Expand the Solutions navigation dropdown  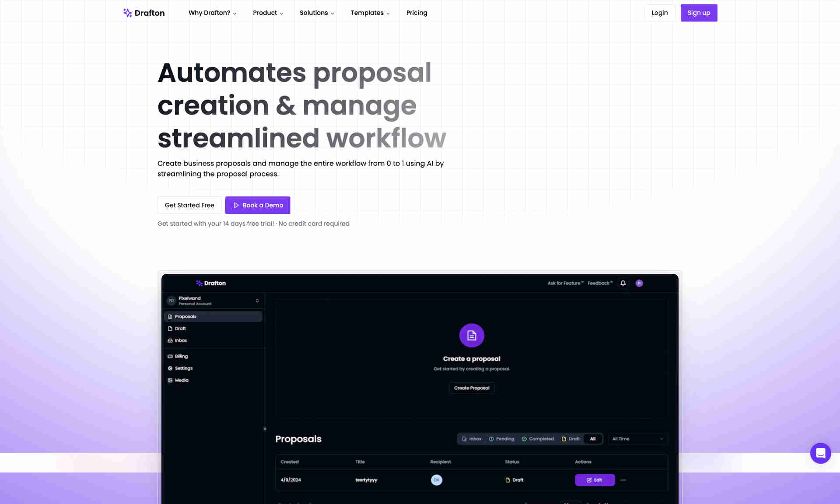pyautogui.click(x=317, y=13)
